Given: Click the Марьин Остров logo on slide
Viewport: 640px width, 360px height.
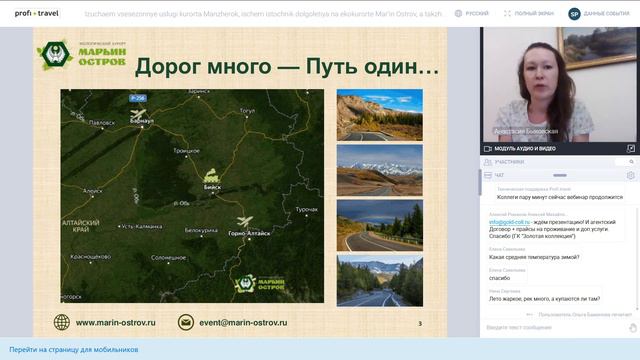Looking at the screenshot, I should tap(82, 54).
